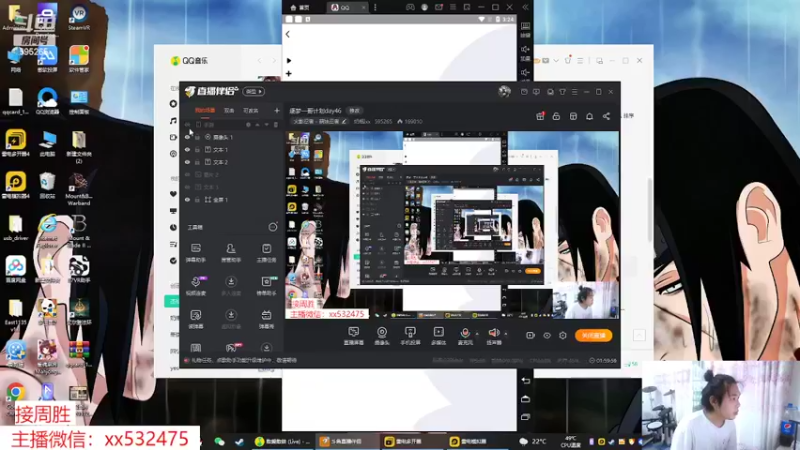Screen dimensions: 800x450
Task: Switch to the 双击 scene tab
Action: pyautogui.click(x=229, y=111)
